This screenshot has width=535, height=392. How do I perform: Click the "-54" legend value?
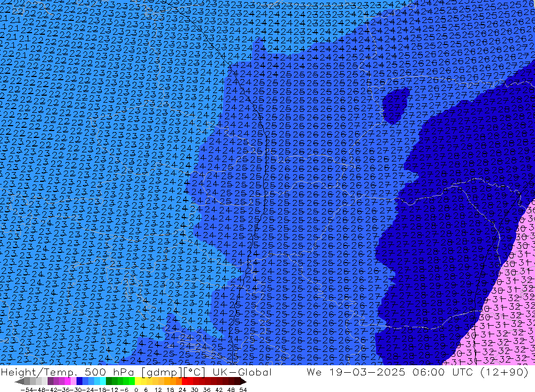tap(27, 390)
